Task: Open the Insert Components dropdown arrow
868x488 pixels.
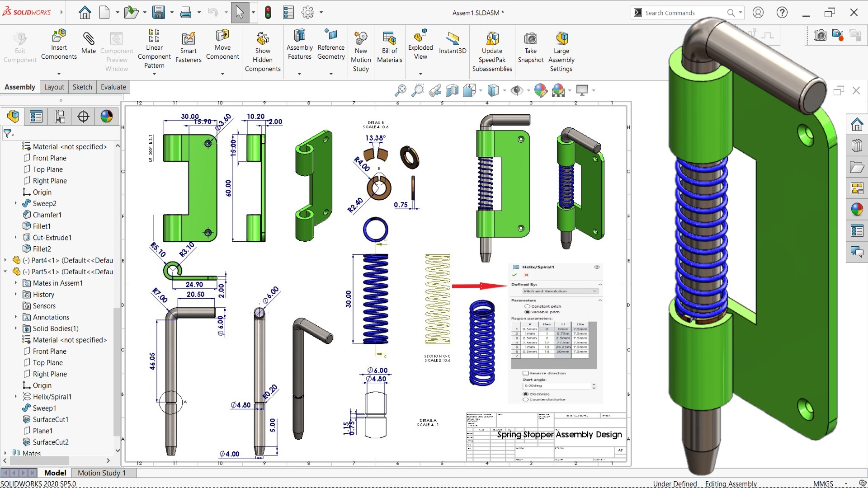Action: click(x=59, y=74)
